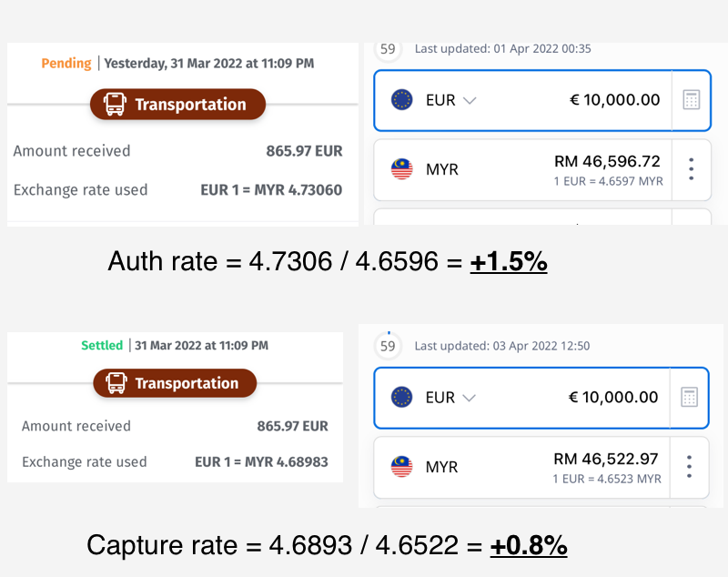Click the green Settled status label
The width and height of the screenshot is (728, 577).
102,346
